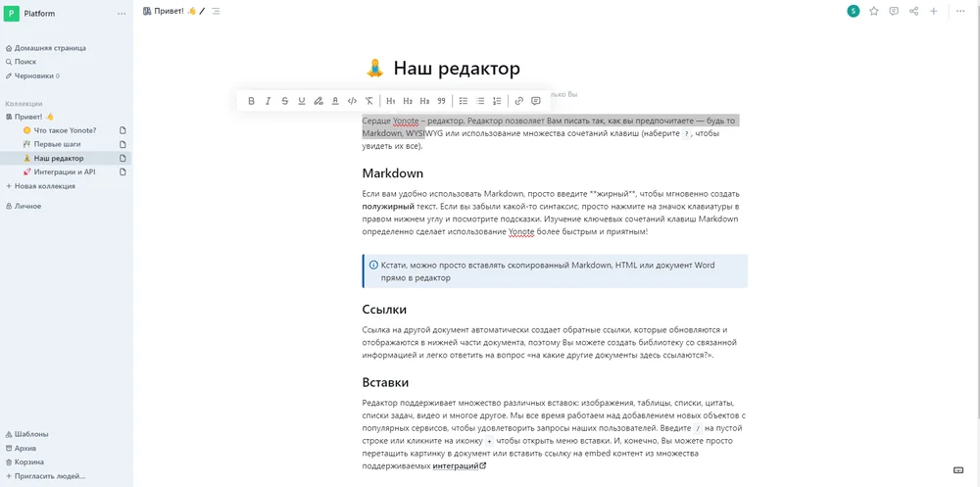Open keyboard shortcuts guide icon
The width and height of the screenshot is (980, 487).
click(958, 470)
